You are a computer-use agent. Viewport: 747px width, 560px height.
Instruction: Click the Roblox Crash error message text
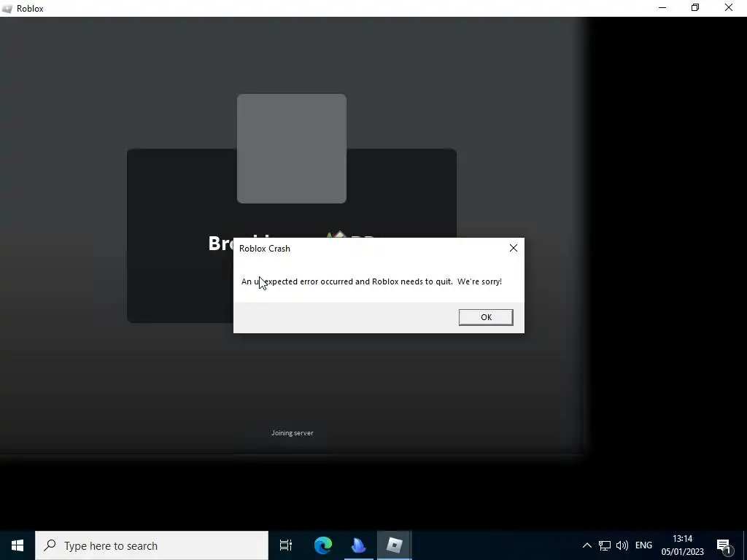pyautogui.click(x=371, y=281)
